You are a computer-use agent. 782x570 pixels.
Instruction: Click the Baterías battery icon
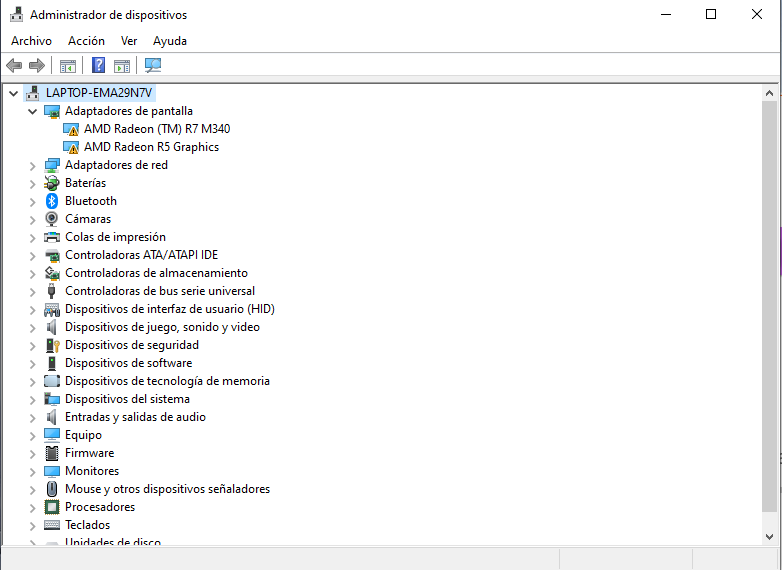[x=52, y=183]
